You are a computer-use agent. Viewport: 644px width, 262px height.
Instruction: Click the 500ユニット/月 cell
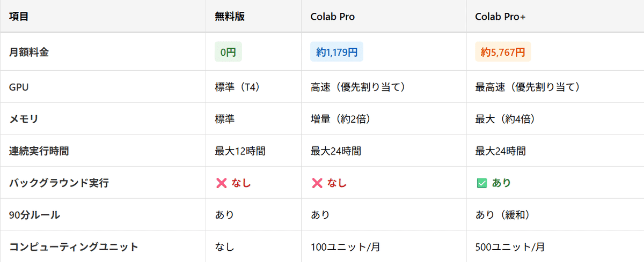click(x=510, y=247)
